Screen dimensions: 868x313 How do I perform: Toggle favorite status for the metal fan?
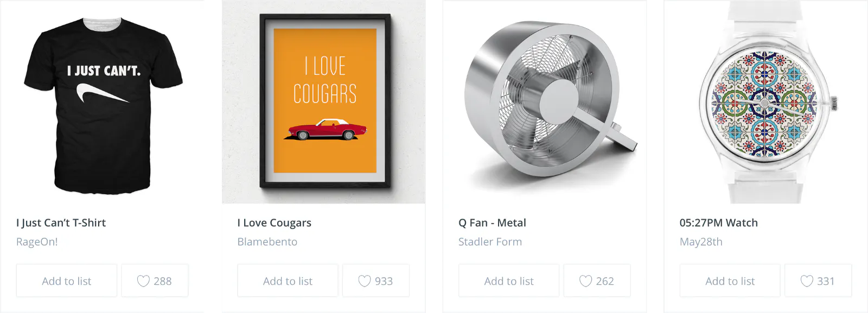coord(597,280)
